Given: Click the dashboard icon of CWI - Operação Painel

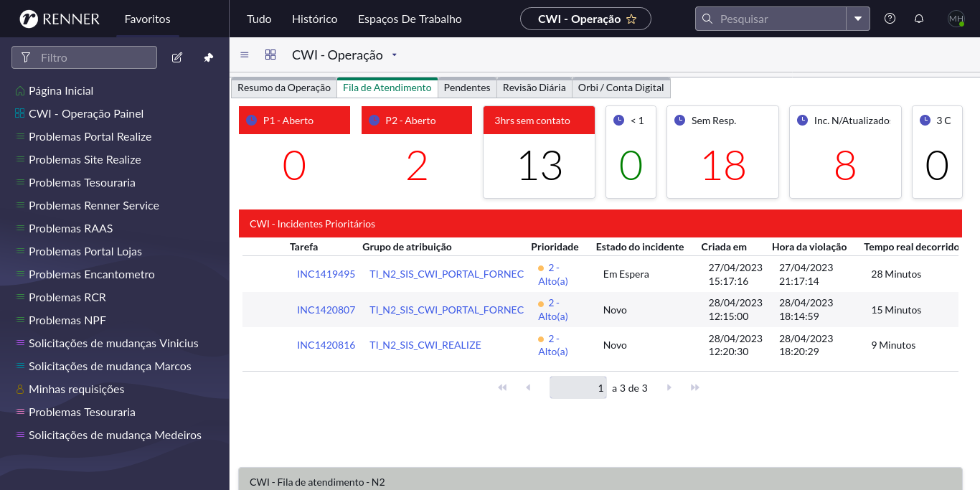Looking at the screenshot, I should point(20,114).
